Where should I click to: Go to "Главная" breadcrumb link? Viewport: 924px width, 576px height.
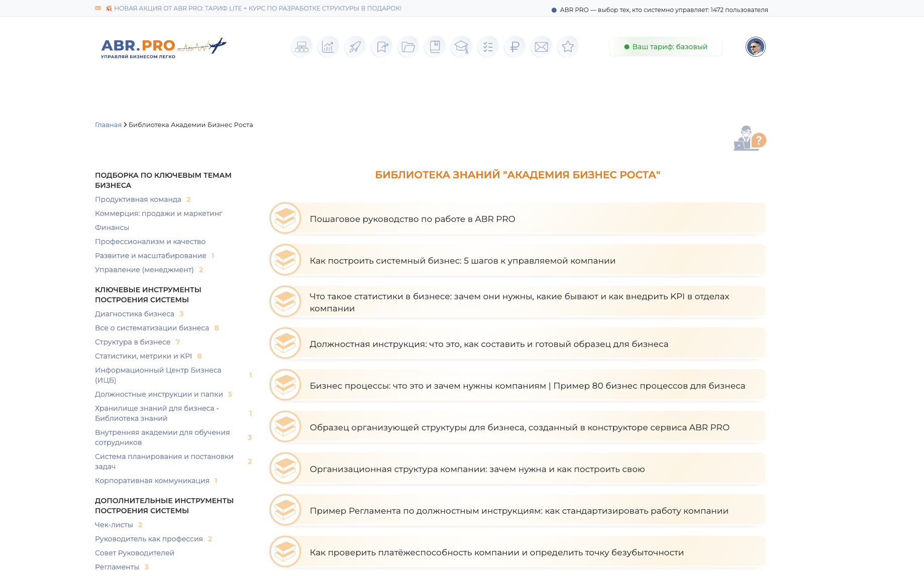coord(108,125)
